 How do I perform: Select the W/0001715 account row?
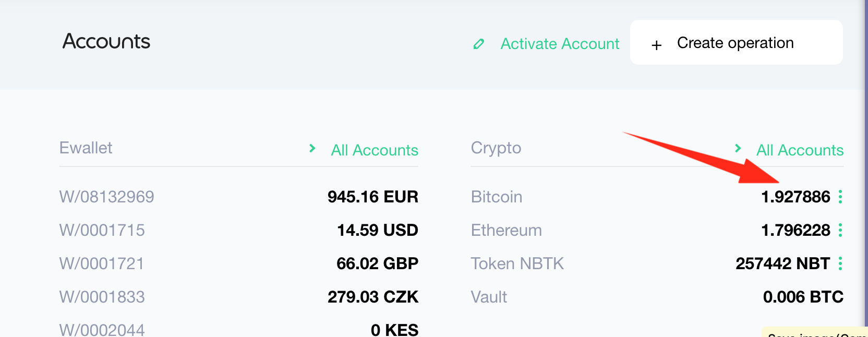[239, 230]
